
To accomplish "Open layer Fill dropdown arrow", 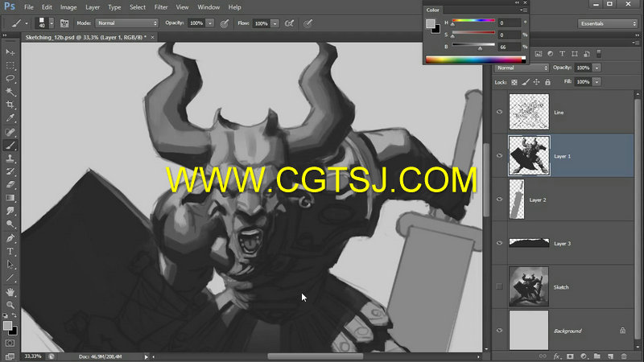I will [x=597, y=82].
